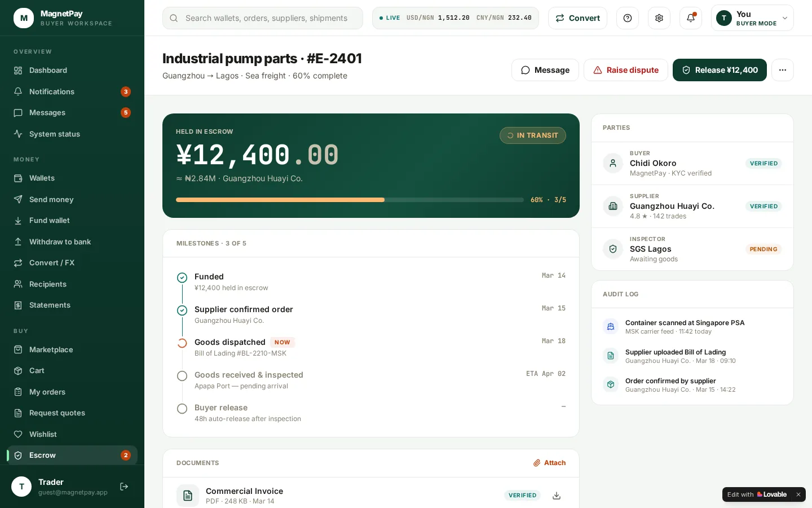The image size is (812, 508).
Task: Select Escrow in the sidebar
Action: tap(72, 456)
